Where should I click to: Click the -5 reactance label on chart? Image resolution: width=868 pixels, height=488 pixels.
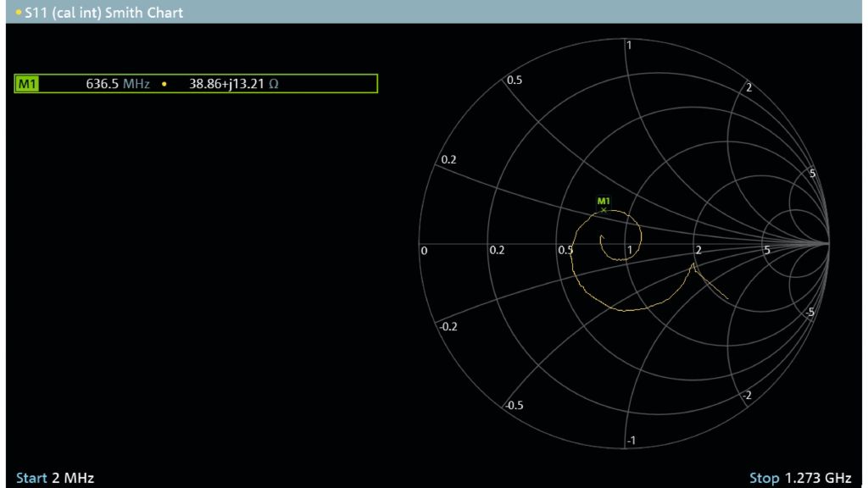pyautogui.click(x=810, y=313)
